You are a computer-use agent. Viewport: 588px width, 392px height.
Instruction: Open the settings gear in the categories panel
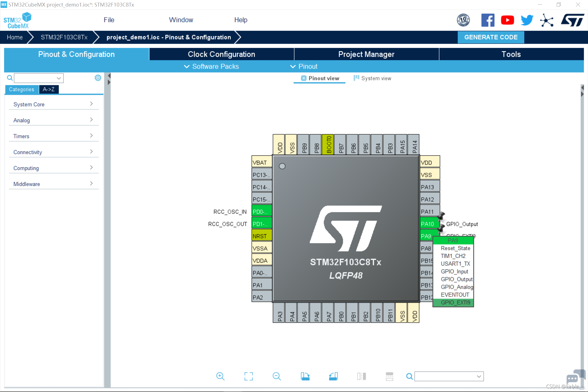point(98,78)
